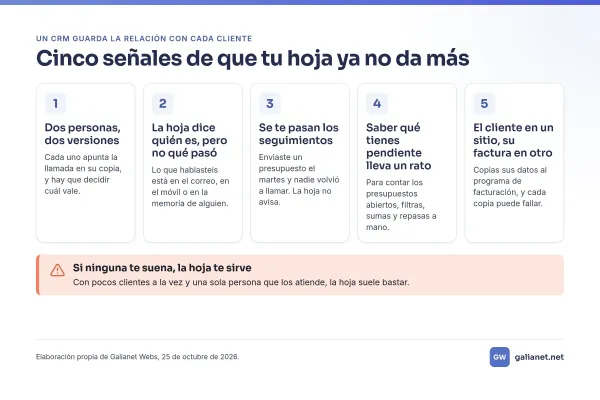Click the text 'Para contar los presupuestos abiertos'
Viewport: 600px width, 400px height.
[x=395, y=194]
